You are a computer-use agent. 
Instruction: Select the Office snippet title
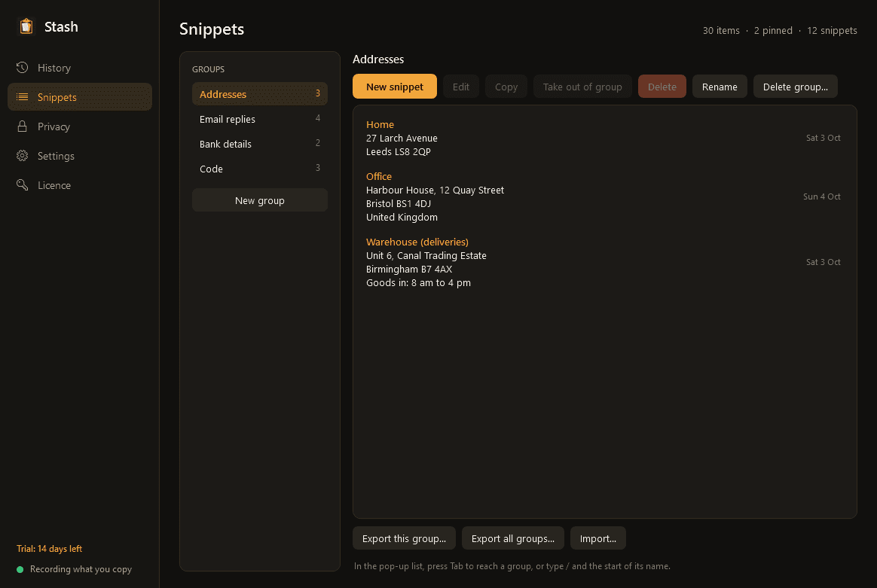(379, 177)
